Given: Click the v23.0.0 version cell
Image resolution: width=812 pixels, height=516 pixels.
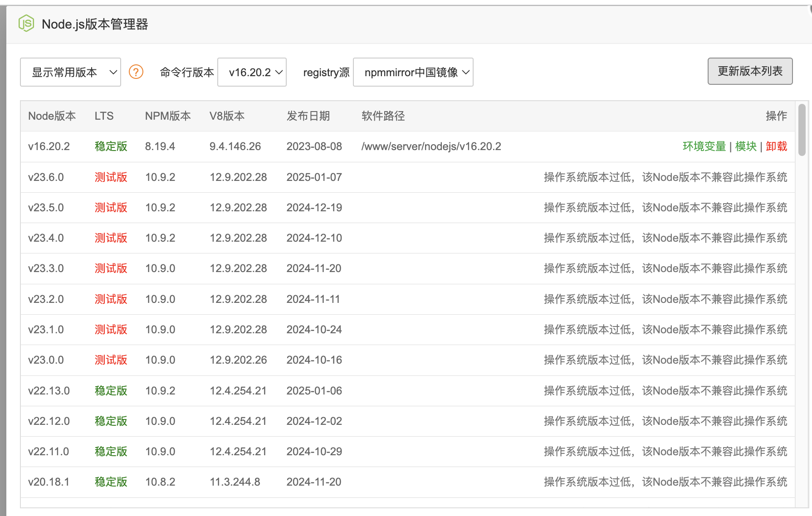Looking at the screenshot, I should (46, 360).
